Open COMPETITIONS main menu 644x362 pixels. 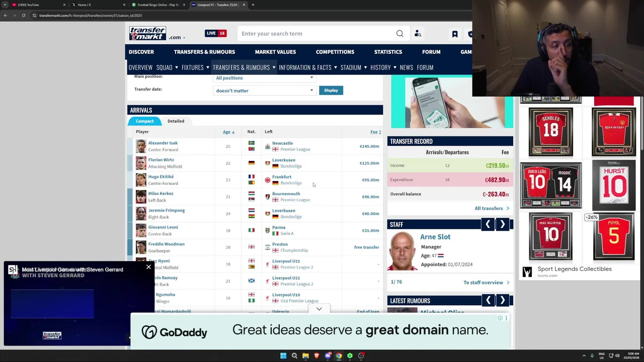coord(335,52)
